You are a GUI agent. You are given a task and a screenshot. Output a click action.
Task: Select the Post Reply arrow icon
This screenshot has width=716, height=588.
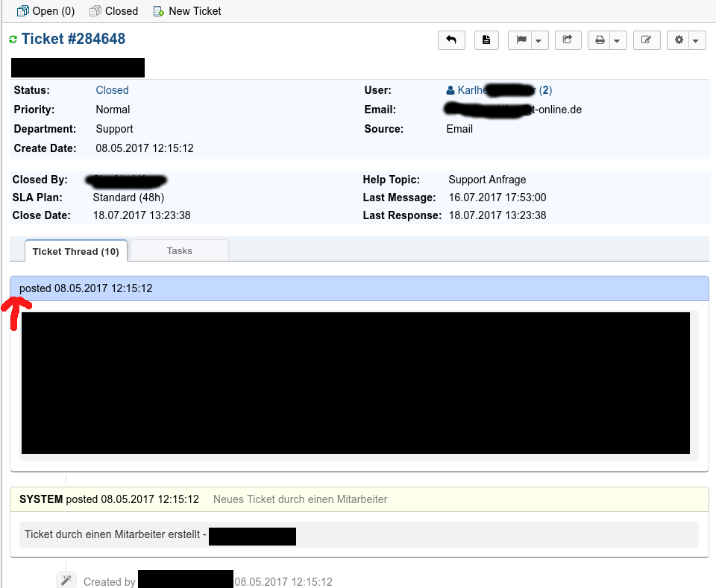click(x=450, y=39)
